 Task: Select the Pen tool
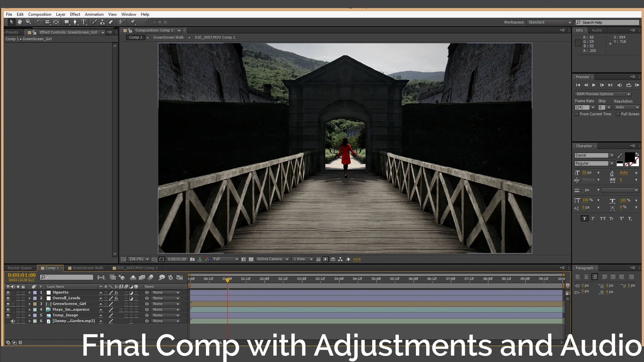pyautogui.click(x=75, y=22)
